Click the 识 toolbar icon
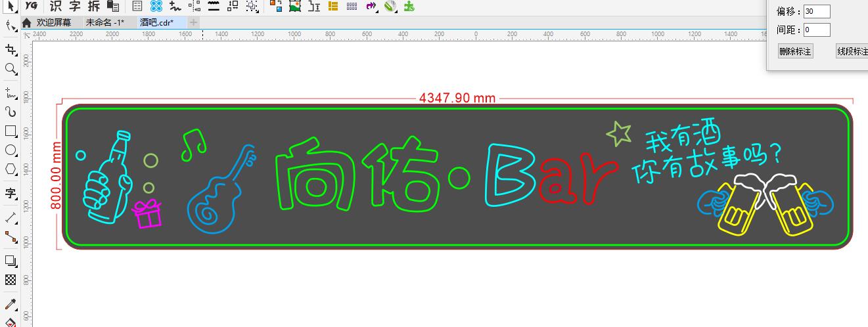This screenshot has height=327, width=868. click(57, 6)
